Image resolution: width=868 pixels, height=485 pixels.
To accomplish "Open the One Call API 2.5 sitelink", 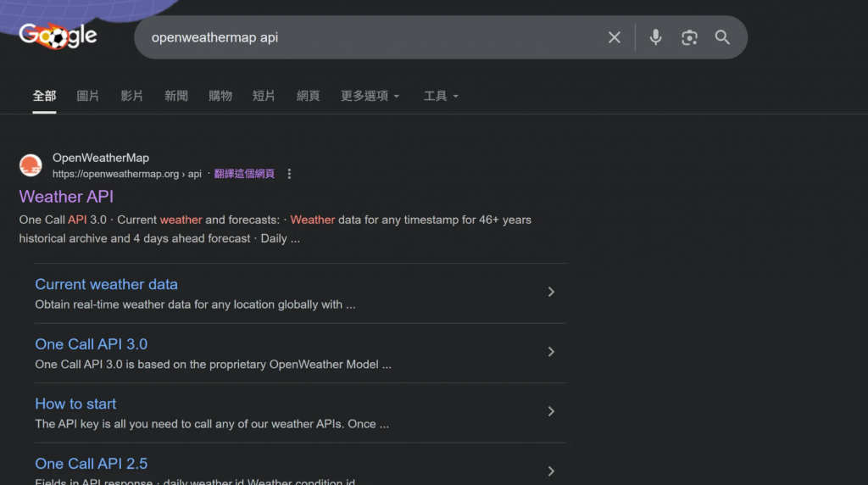I will (92, 464).
